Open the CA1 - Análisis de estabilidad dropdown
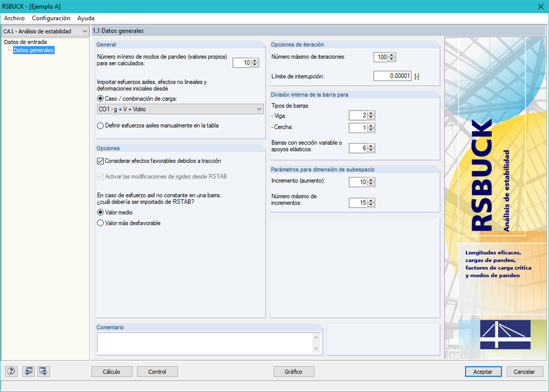The width and height of the screenshot is (549, 392). pyautogui.click(x=45, y=31)
